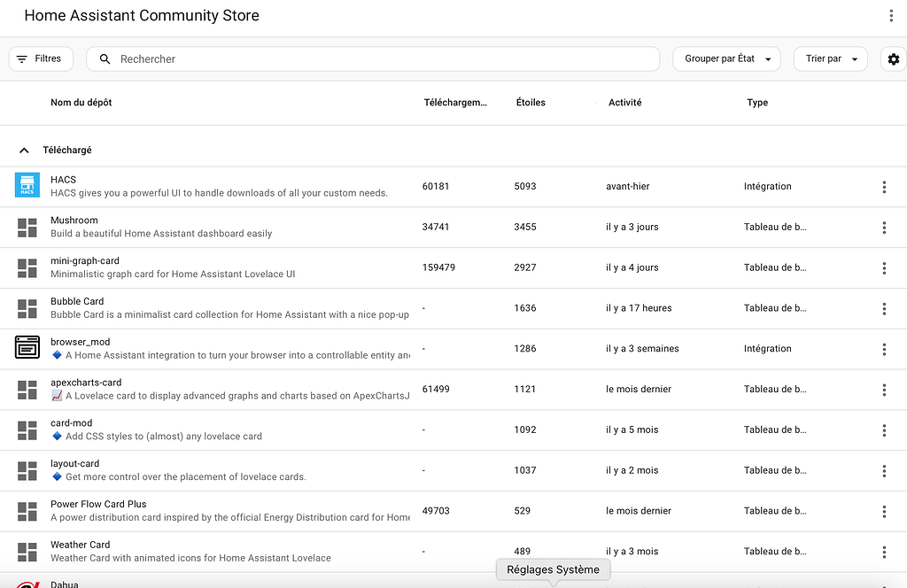Click inside the Rechercher search field
The image size is (907, 588).
(x=354, y=58)
